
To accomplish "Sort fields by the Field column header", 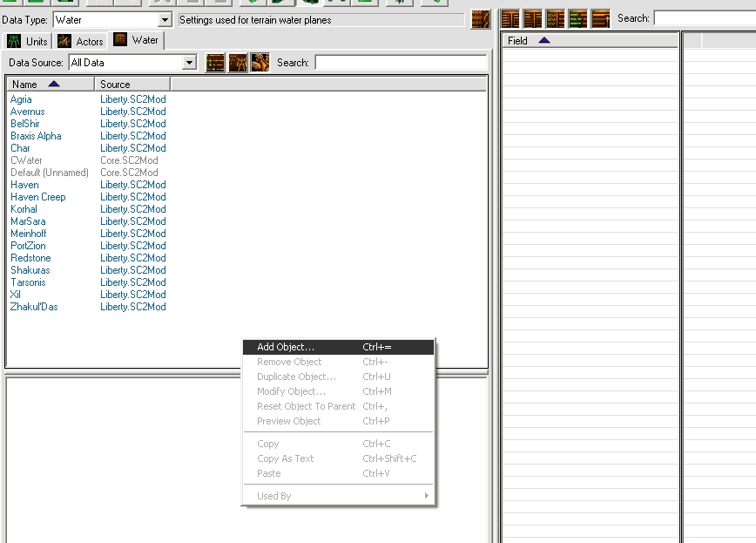I will point(591,41).
